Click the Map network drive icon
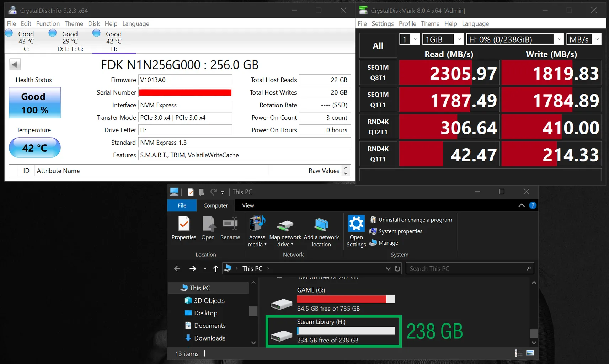Viewport: 609px width, 364px height. tap(285, 224)
